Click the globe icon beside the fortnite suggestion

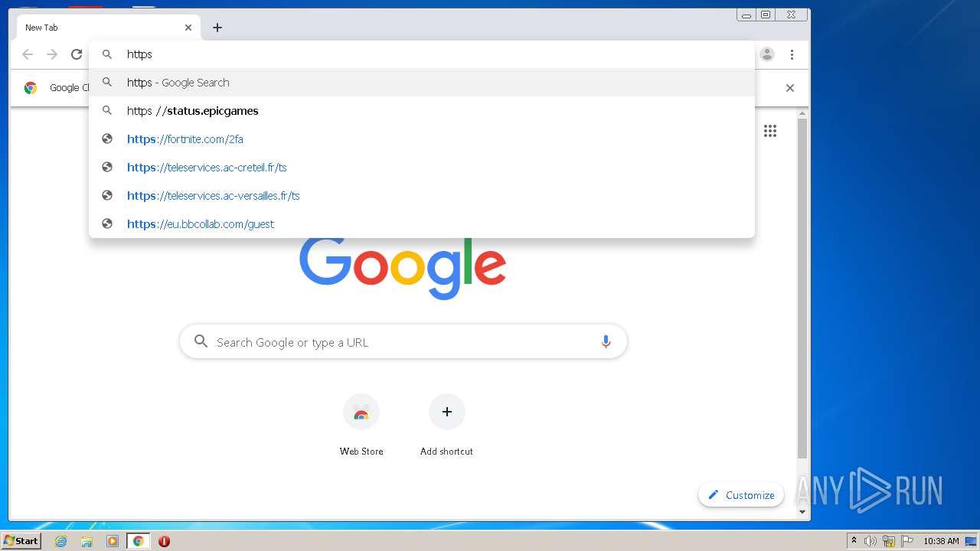(x=107, y=139)
